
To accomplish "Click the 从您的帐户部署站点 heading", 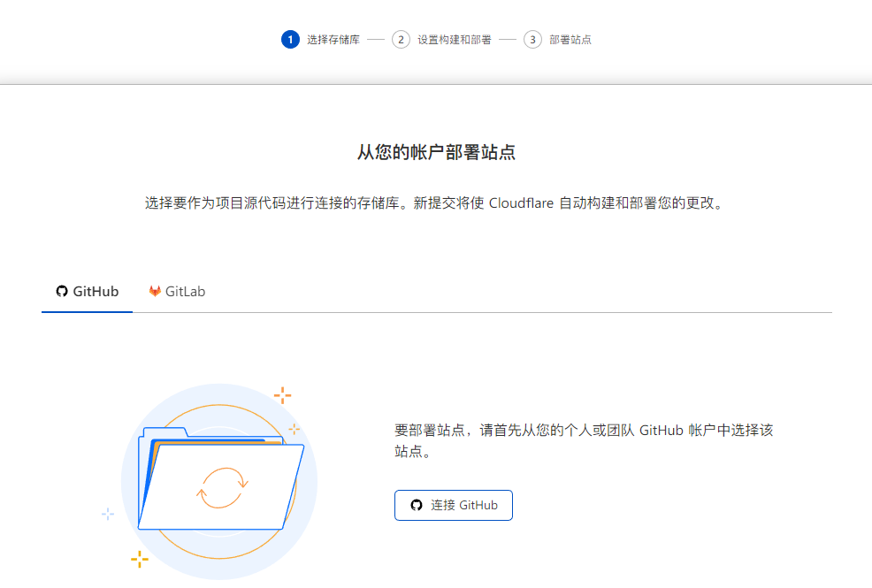I will (436, 152).
